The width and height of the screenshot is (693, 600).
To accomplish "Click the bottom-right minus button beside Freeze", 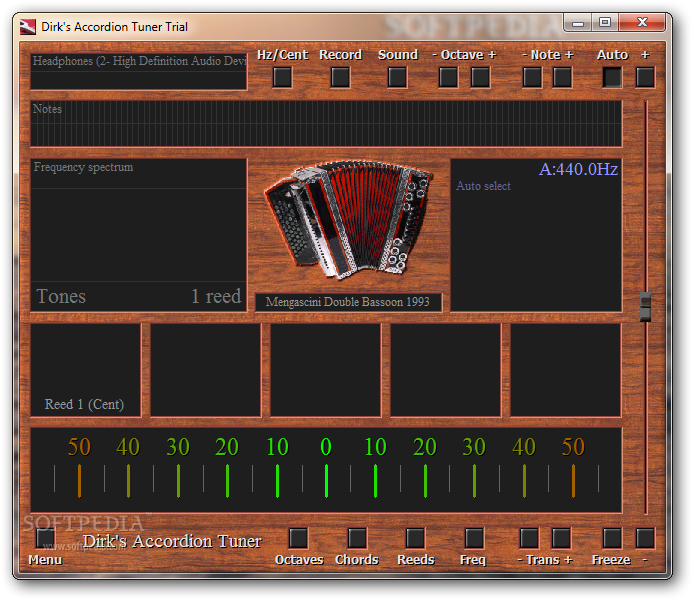I will [x=645, y=538].
